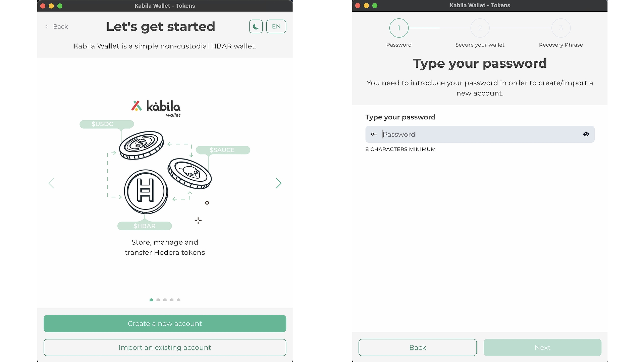Image resolution: width=644 pixels, height=362 pixels.
Task: Show previous slide with the left arrow
Action: pyautogui.click(x=51, y=183)
